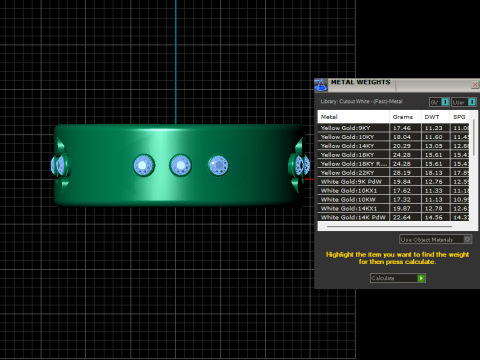Select the Yellow Gold:22KY row
The height and width of the screenshot is (360, 480).
click(x=393, y=173)
